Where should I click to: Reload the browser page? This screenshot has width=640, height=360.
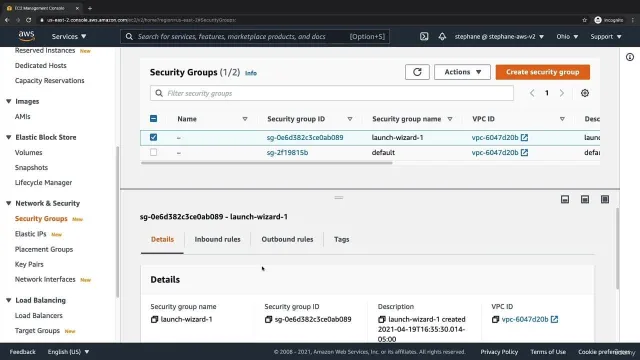(28, 20)
